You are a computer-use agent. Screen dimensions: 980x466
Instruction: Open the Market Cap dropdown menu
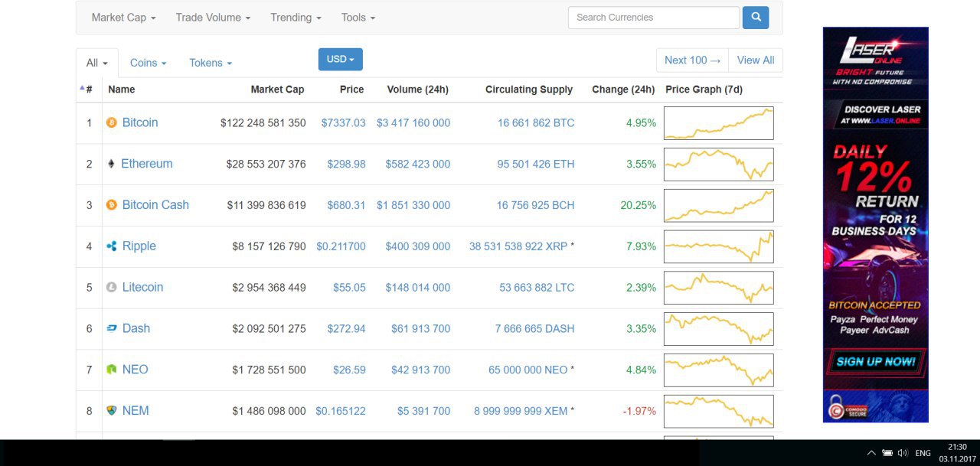click(x=123, y=18)
